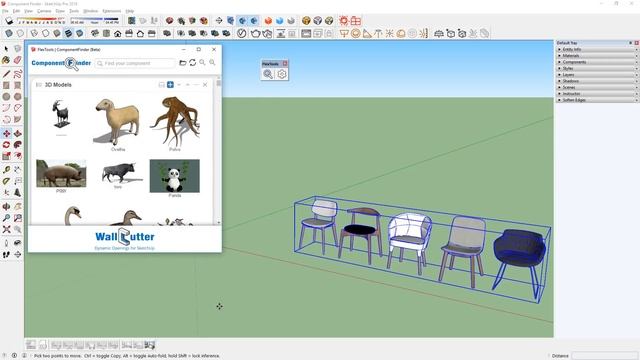The width and height of the screenshot is (640, 360).
Task: Switch to the house-shaped Front view icon
Action: tap(118, 33)
